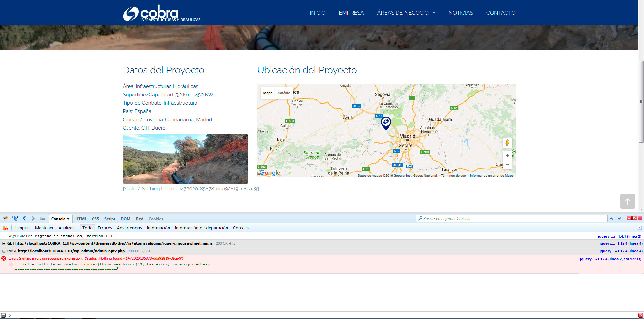Click Limpiar to clear the console

(22, 228)
